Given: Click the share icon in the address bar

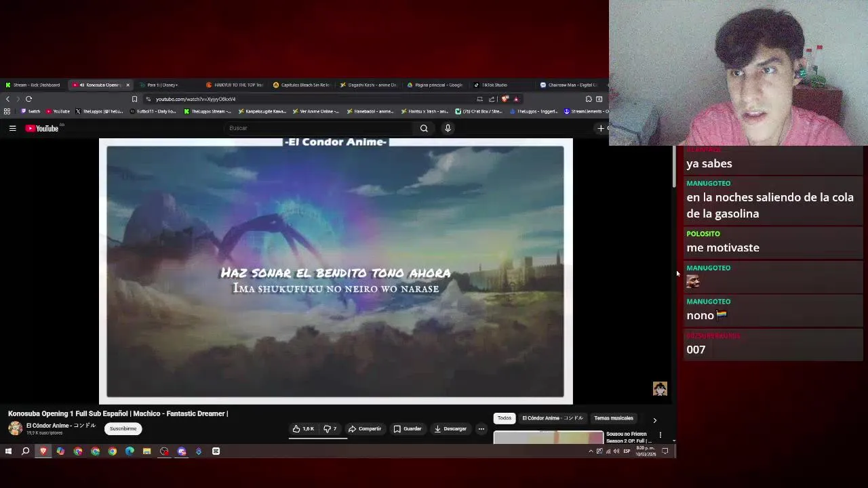Looking at the screenshot, I should coord(492,99).
